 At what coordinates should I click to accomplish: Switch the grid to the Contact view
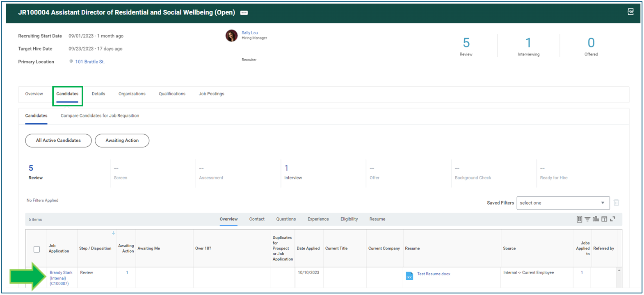pos(257,219)
